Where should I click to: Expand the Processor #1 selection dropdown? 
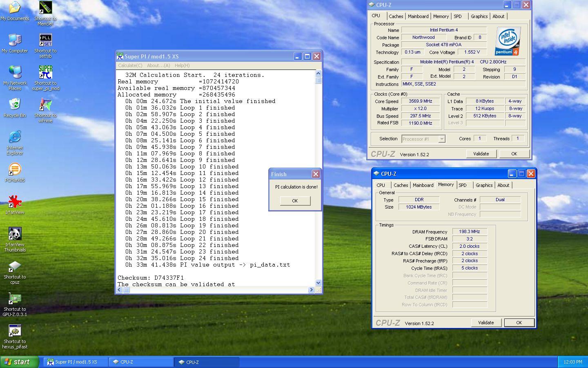coord(442,139)
